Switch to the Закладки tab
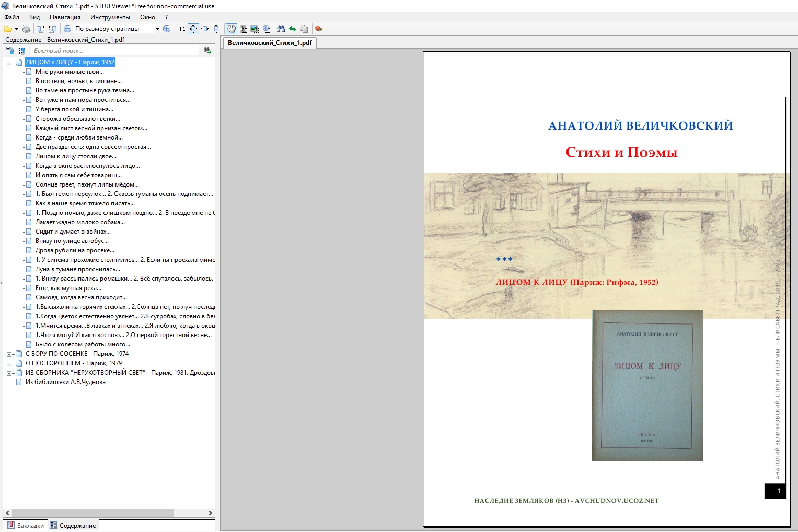This screenshot has width=798, height=532. coord(26,525)
